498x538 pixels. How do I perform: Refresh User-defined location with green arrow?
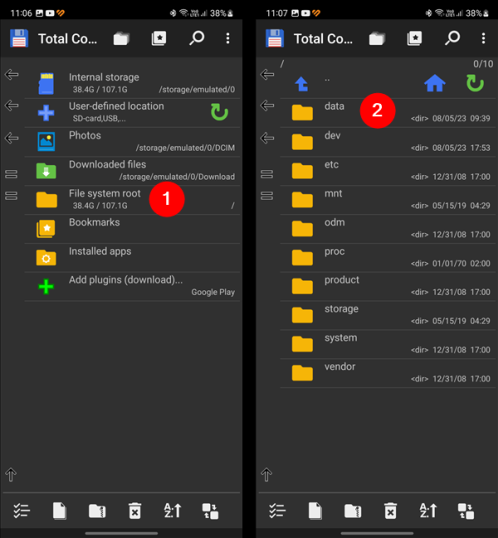(x=219, y=112)
